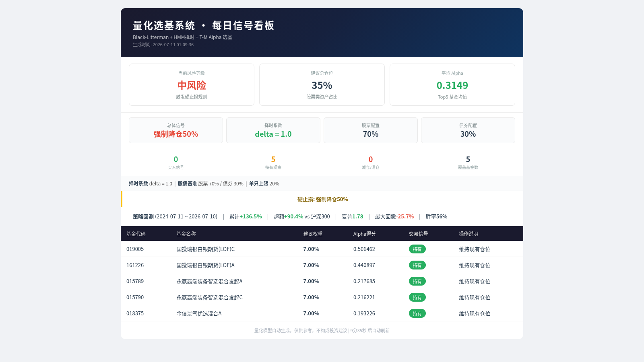Click fund code 015790
The width and height of the screenshot is (644, 362).
(x=135, y=297)
